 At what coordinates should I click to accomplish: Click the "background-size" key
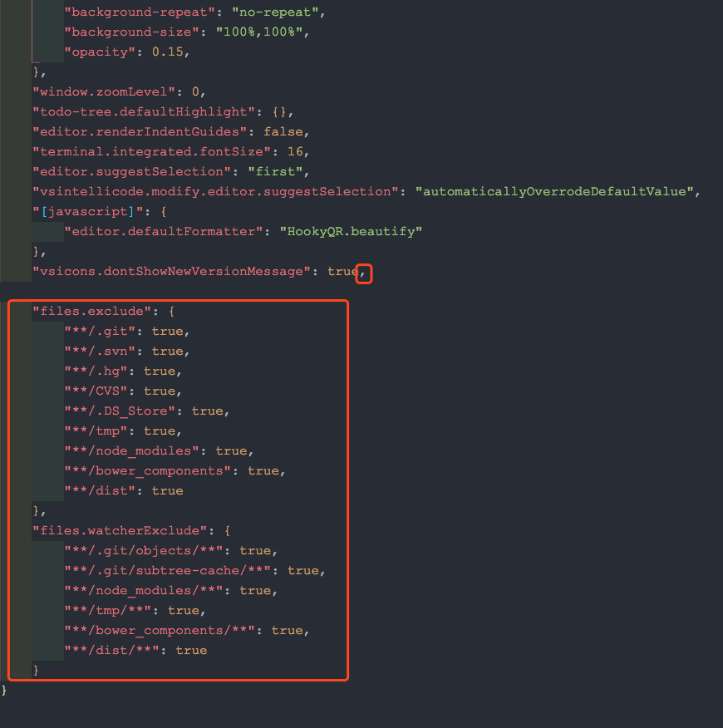point(132,32)
